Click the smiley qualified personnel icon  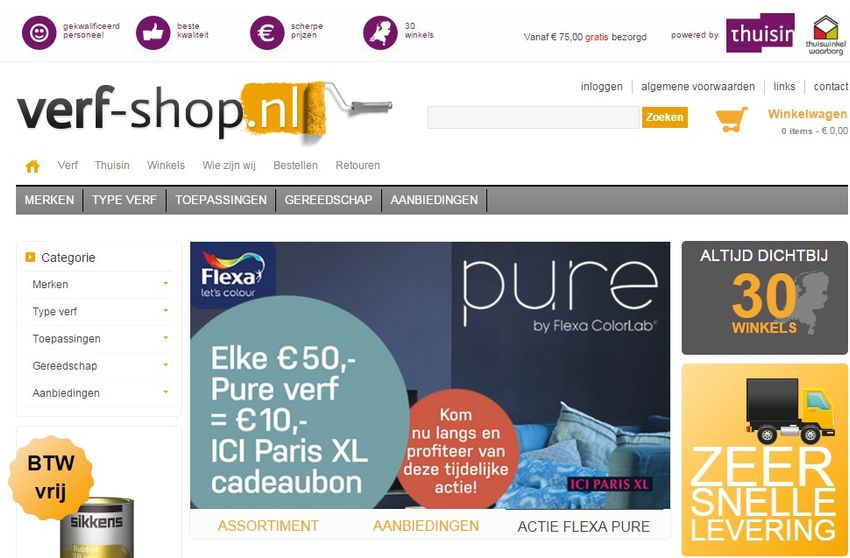click(x=39, y=33)
